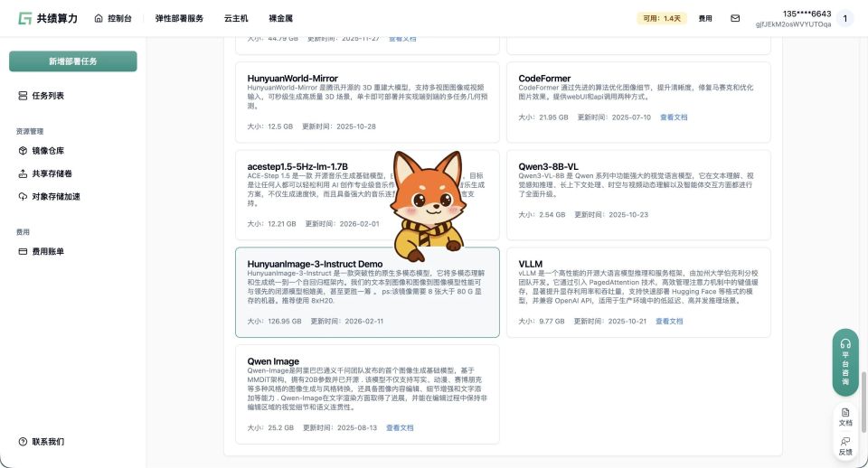Open 任务列表 in sidebar
Image resolution: width=868 pixels, height=468 pixels.
(48, 96)
